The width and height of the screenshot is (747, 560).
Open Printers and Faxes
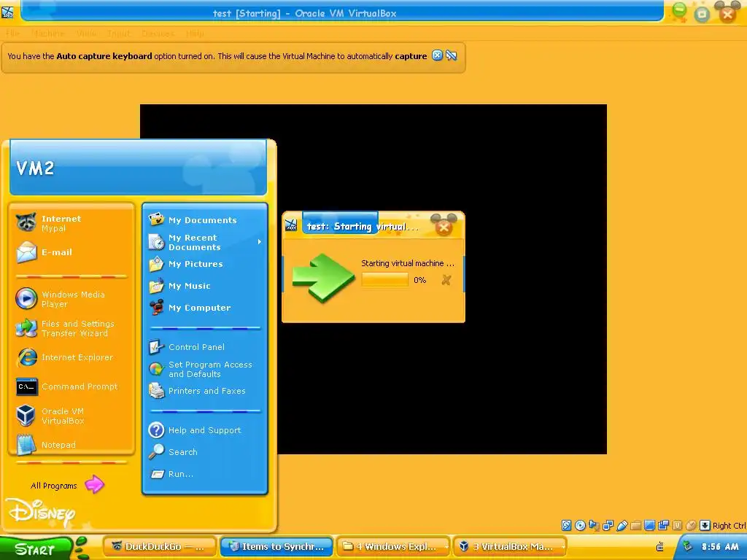click(x=205, y=391)
